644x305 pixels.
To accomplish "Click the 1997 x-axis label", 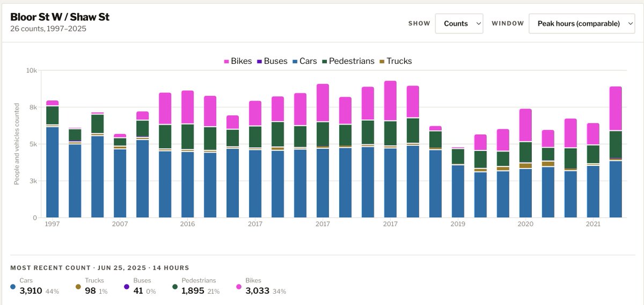I will [x=52, y=224].
